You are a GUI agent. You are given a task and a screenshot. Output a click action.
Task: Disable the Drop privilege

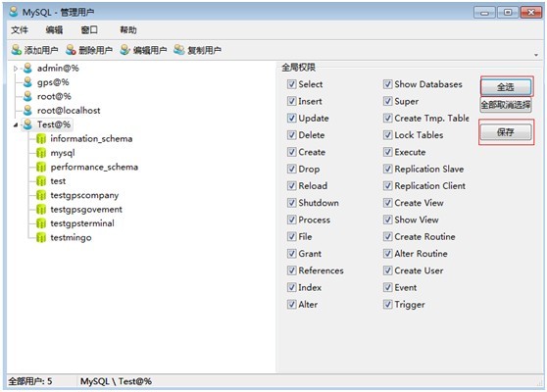[292, 169]
